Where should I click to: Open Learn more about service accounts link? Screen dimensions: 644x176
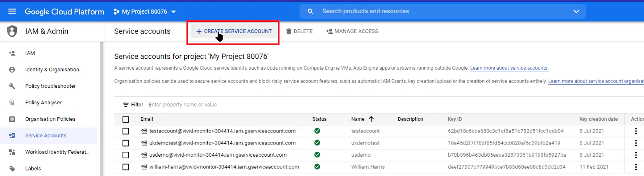click(x=509, y=68)
